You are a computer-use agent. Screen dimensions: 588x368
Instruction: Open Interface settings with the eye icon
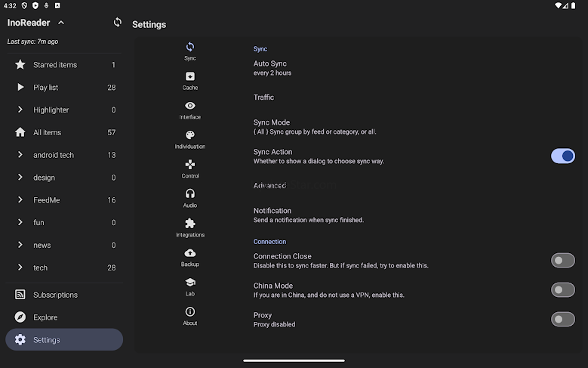(190, 110)
